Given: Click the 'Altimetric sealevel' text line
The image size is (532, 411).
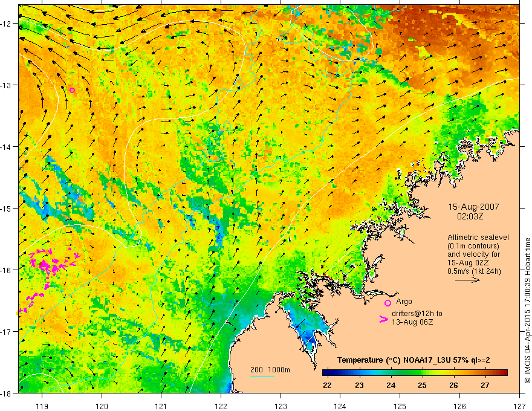Looking at the screenshot, I should pos(478,238).
